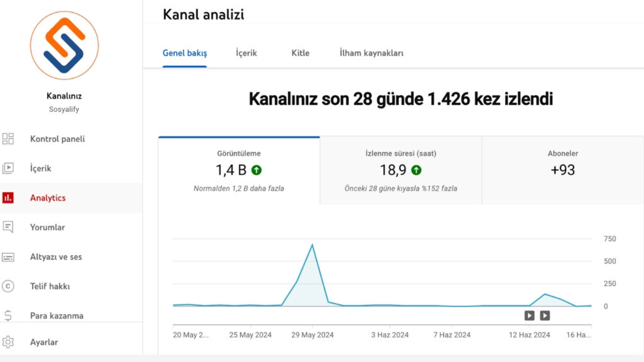Click the İçerik video library icon
Viewport: 644px width, 362px height.
8,168
